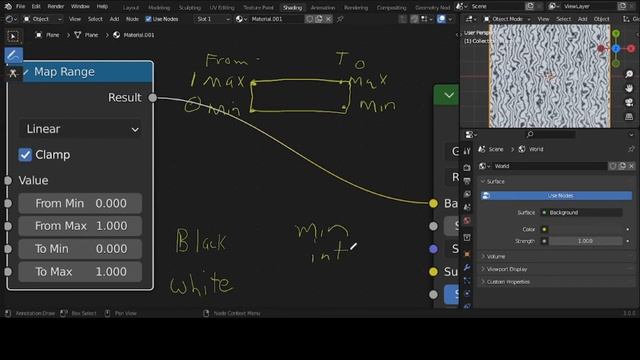This screenshot has width=640, height=360.
Task: Click the red X axis on viewport gizmo
Action: [x=631, y=49]
